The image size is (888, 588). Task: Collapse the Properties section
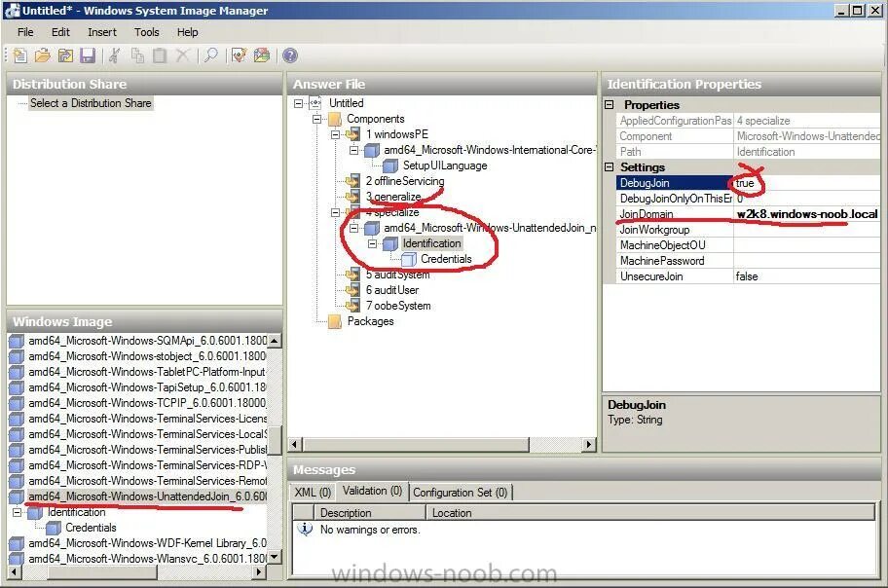coord(610,105)
